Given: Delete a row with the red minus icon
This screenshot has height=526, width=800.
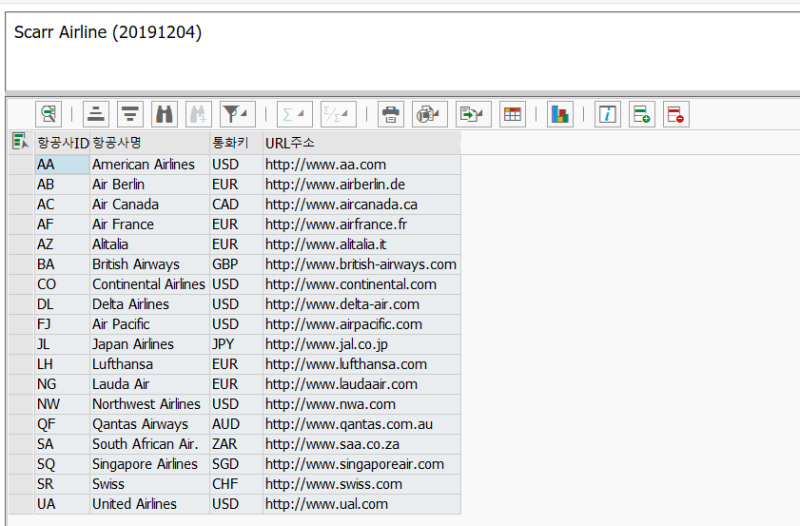Looking at the screenshot, I should (676, 114).
